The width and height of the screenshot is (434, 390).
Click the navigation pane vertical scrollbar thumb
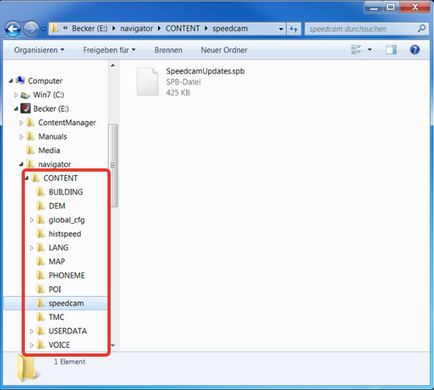pos(113,165)
